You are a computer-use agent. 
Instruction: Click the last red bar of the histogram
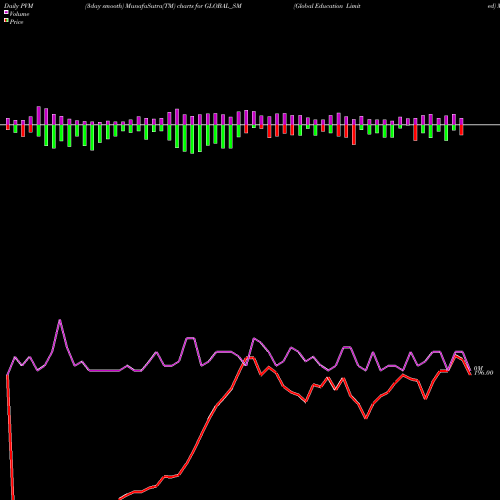point(461,130)
